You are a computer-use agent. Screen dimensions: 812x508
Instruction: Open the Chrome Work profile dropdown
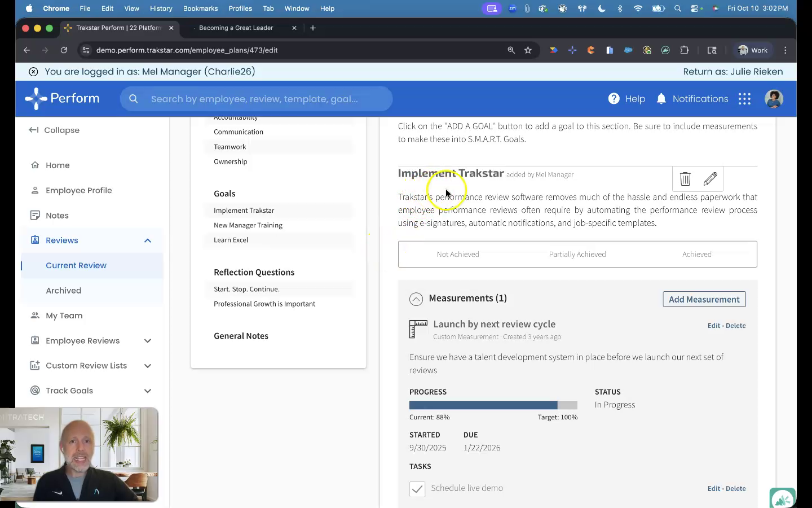pyautogui.click(x=753, y=50)
